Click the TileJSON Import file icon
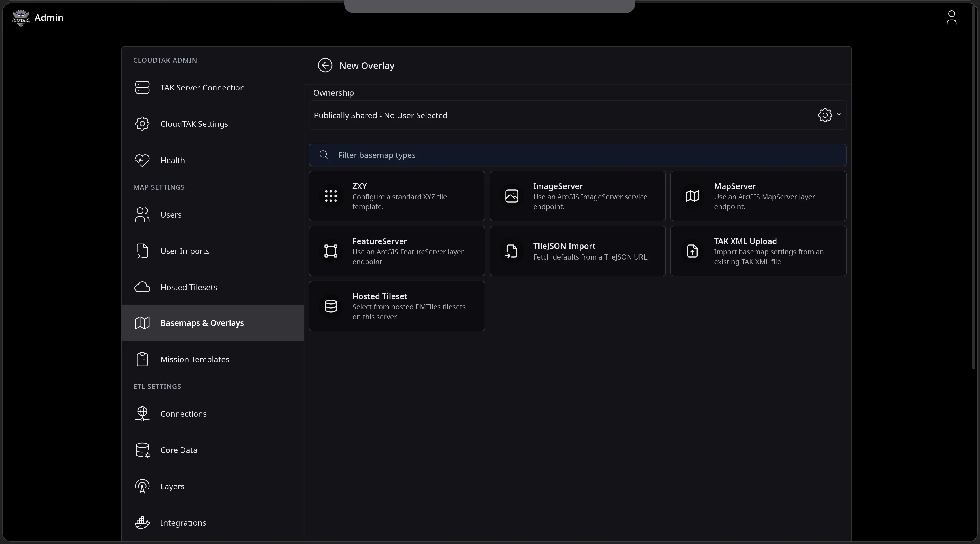 tap(511, 251)
